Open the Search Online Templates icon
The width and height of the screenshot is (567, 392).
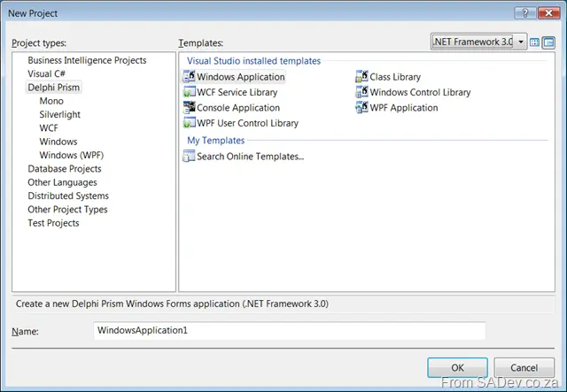[189, 156]
